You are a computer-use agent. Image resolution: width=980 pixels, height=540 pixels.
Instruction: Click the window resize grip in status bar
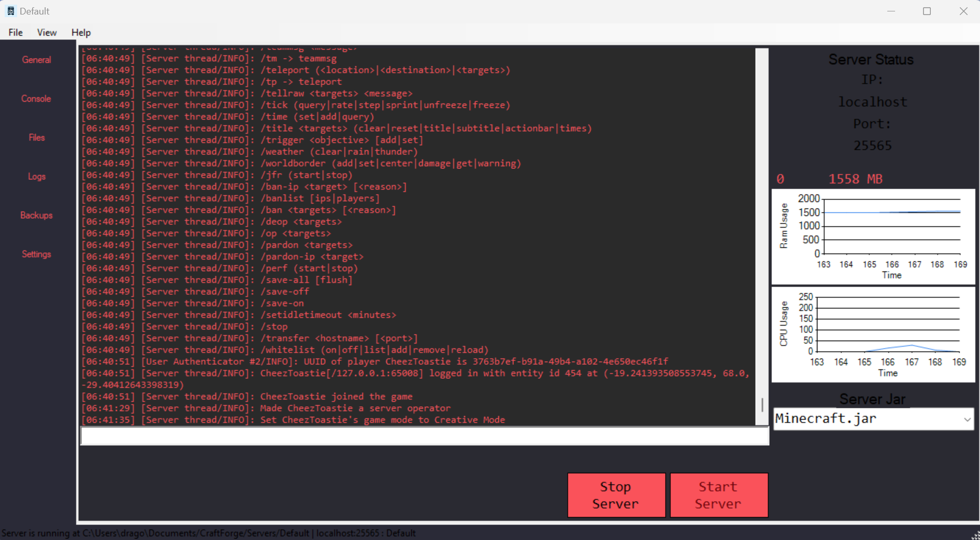pyautogui.click(x=975, y=535)
